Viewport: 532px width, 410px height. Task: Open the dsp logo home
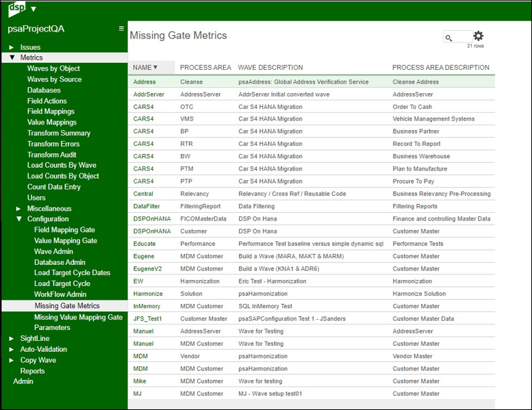16,9
